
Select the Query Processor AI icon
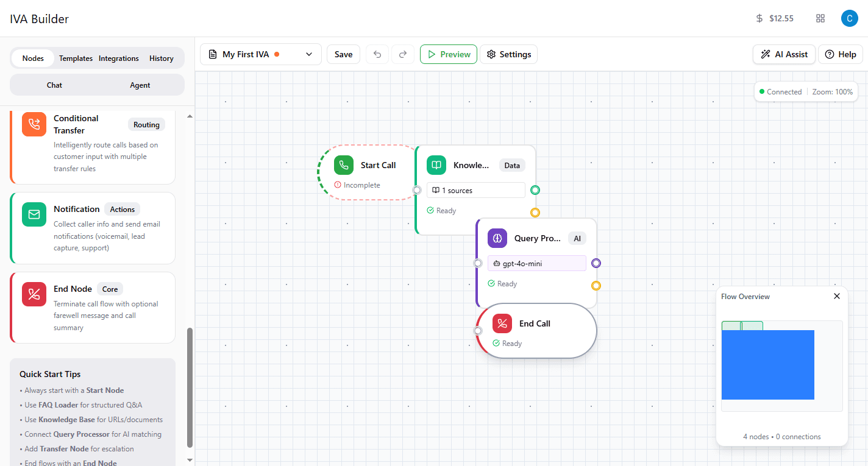click(497, 238)
